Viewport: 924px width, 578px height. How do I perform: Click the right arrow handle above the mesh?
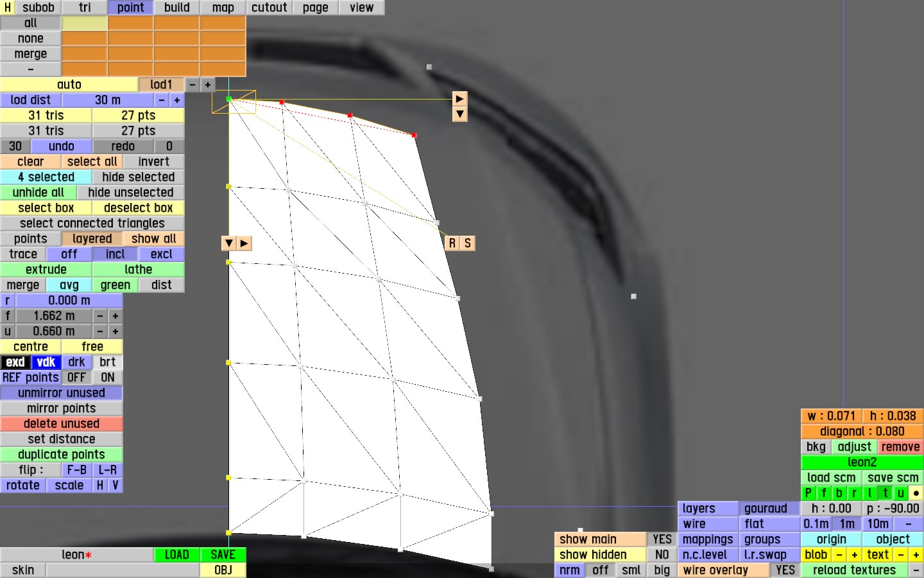(459, 99)
